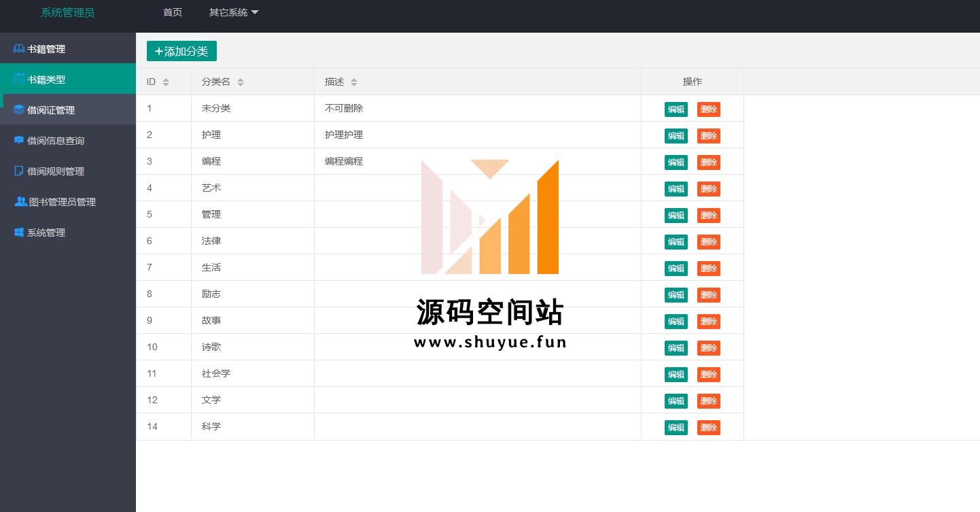980x512 pixels.
Task: Click the 文学 category name cell
Action: coord(253,400)
